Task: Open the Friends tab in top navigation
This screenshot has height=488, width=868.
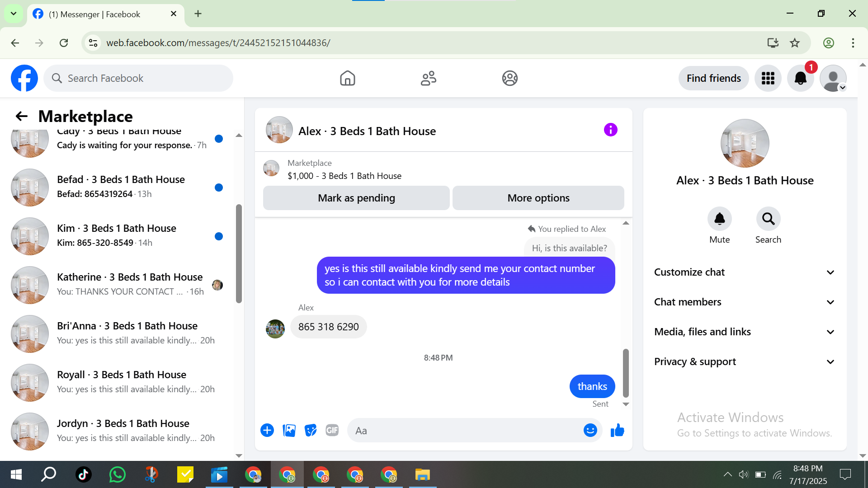Action: [x=428, y=78]
